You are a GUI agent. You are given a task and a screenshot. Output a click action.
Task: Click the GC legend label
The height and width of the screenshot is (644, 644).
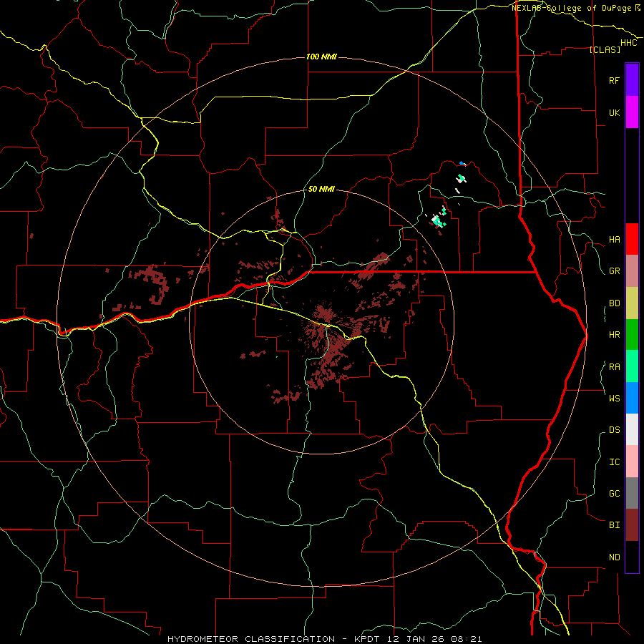(x=614, y=493)
